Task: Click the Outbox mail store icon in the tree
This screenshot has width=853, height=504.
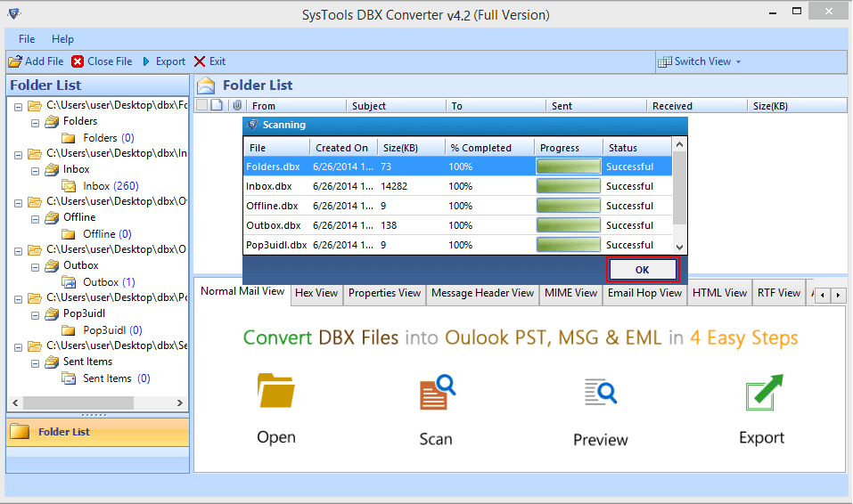Action: pos(52,266)
